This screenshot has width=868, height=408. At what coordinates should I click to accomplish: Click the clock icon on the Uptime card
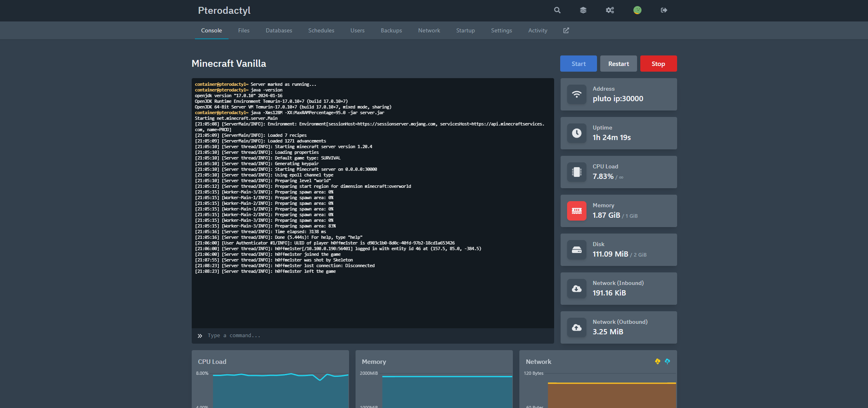(x=576, y=133)
